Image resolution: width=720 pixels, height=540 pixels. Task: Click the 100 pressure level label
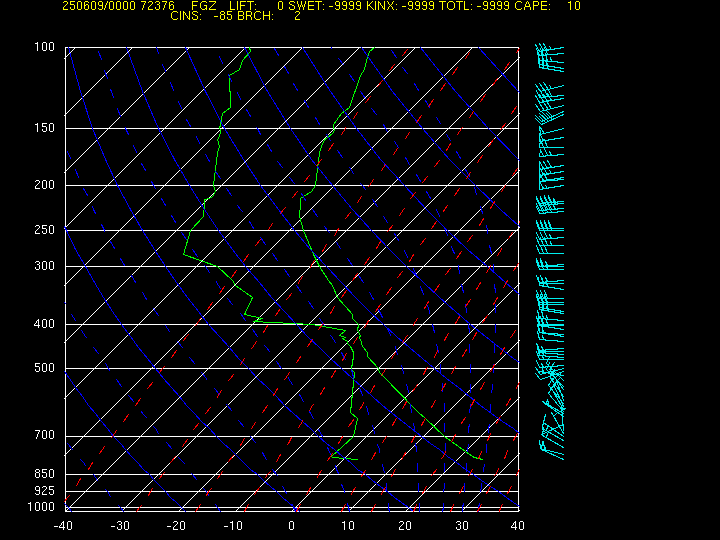pos(45,47)
